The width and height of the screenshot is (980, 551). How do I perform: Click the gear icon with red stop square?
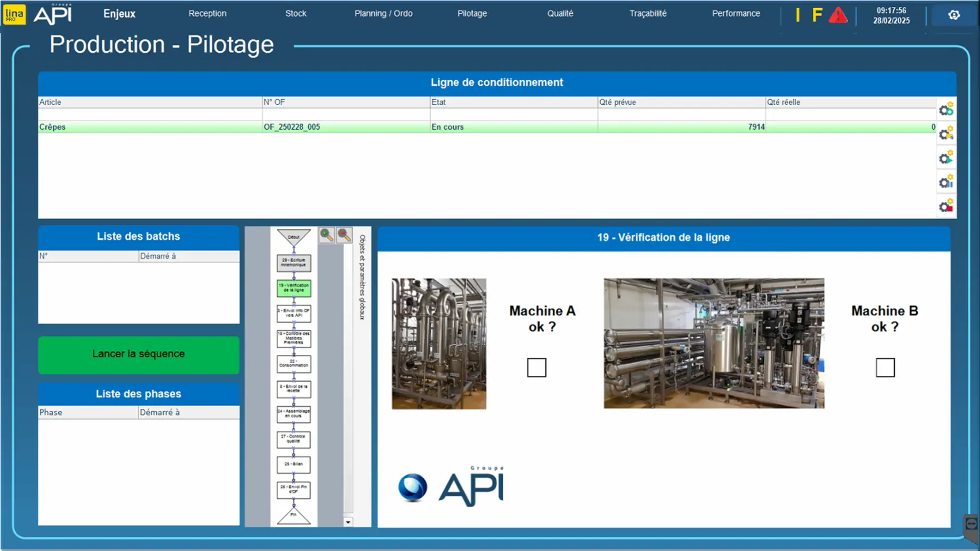point(945,206)
